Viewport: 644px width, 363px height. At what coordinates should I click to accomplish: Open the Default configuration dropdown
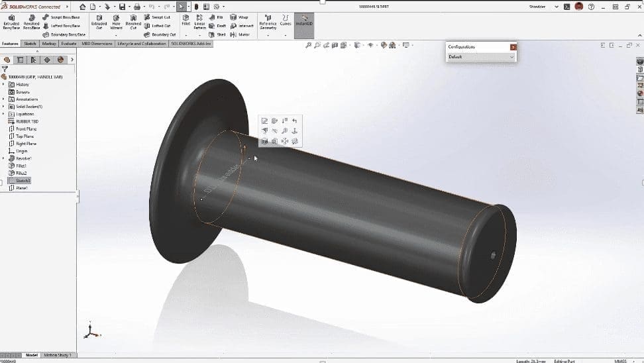[x=480, y=57]
